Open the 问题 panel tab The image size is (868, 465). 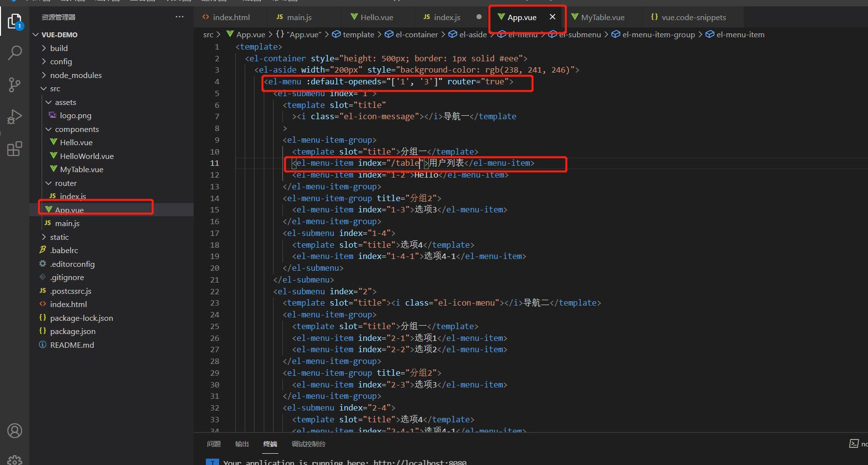click(214, 444)
